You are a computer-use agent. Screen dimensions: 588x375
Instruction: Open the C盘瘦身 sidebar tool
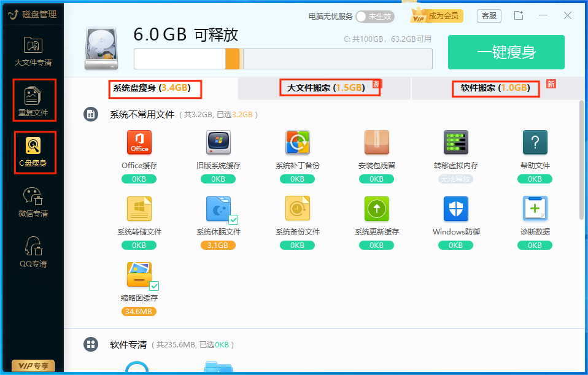[34, 152]
